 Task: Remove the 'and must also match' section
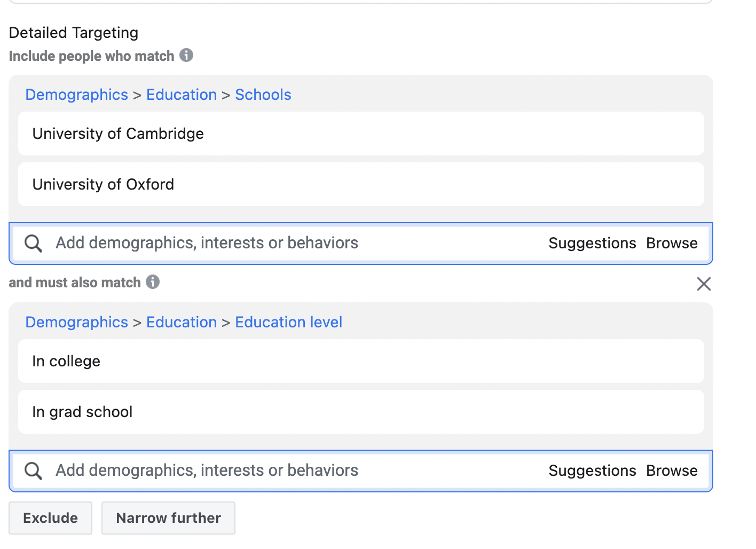pos(704,284)
